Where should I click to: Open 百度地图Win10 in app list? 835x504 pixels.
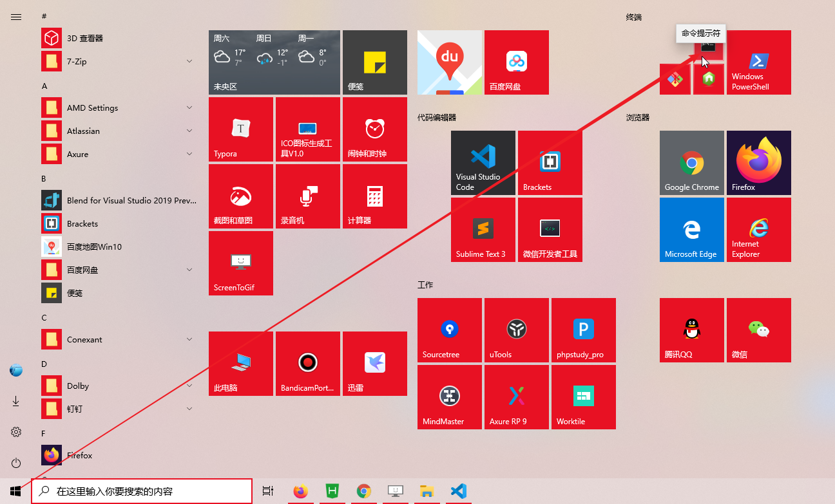coord(119,247)
